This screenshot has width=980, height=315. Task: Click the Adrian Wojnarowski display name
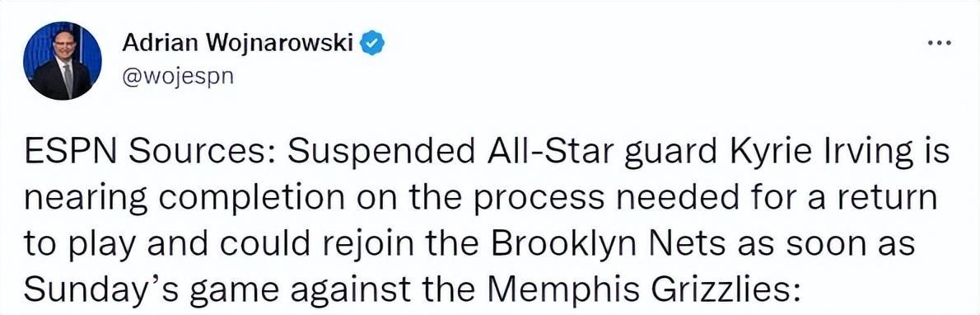pyautogui.click(x=239, y=44)
